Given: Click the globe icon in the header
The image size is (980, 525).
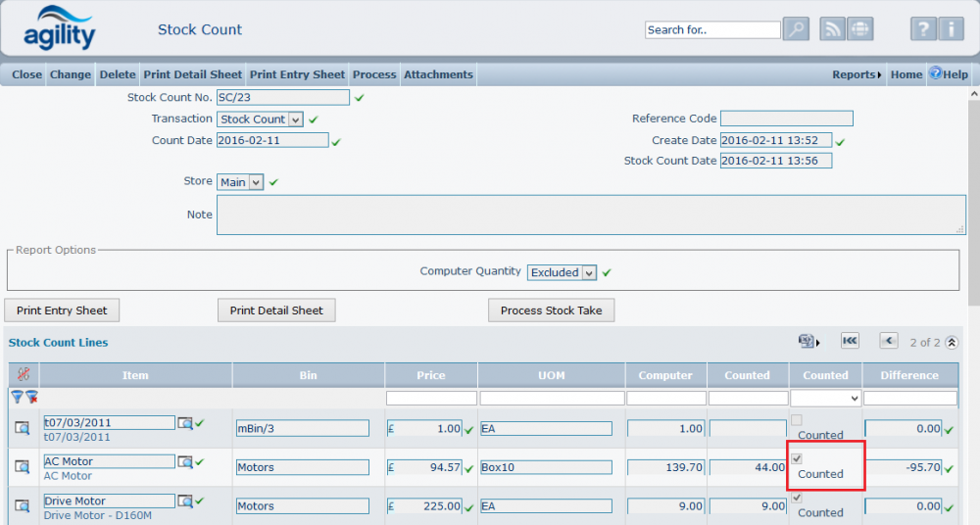Looking at the screenshot, I should [859, 29].
